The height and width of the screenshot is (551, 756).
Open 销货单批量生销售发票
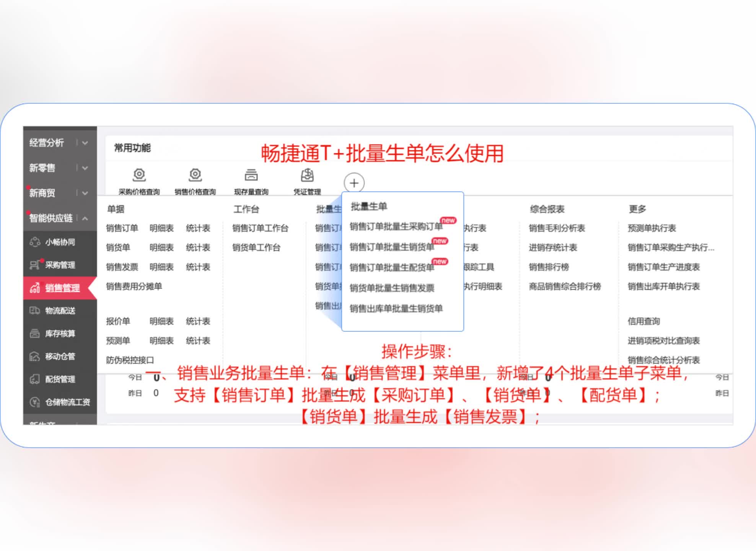tap(392, 288)
